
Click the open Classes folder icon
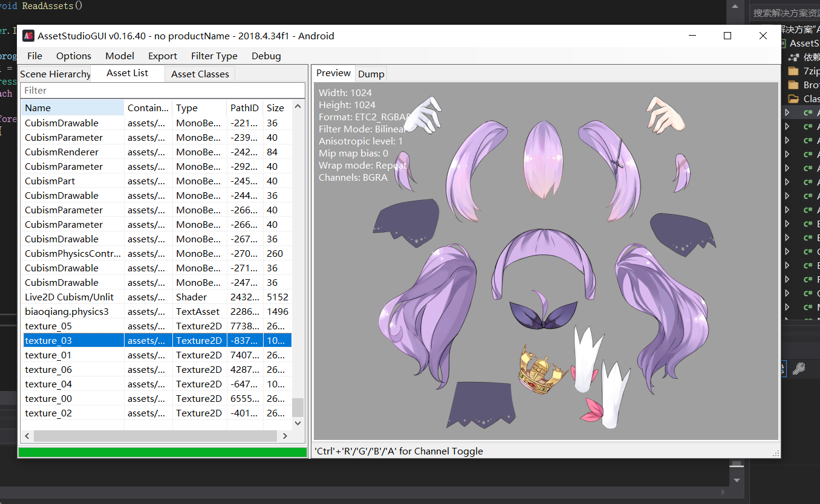click(793, 99)
